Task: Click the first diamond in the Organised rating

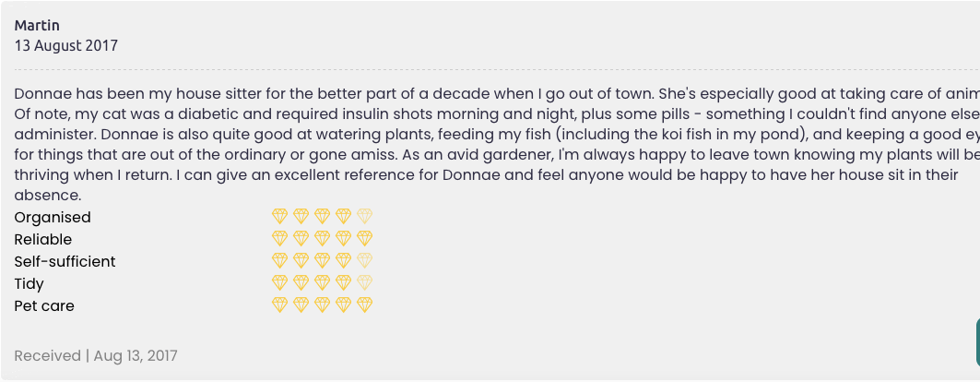Action: (280, 217)
